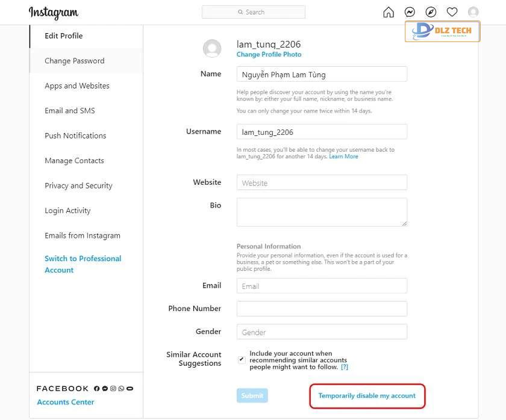Click Temporarily disable my account link
The width and height of the screenshot is (506, 420).
pos(367,395)
